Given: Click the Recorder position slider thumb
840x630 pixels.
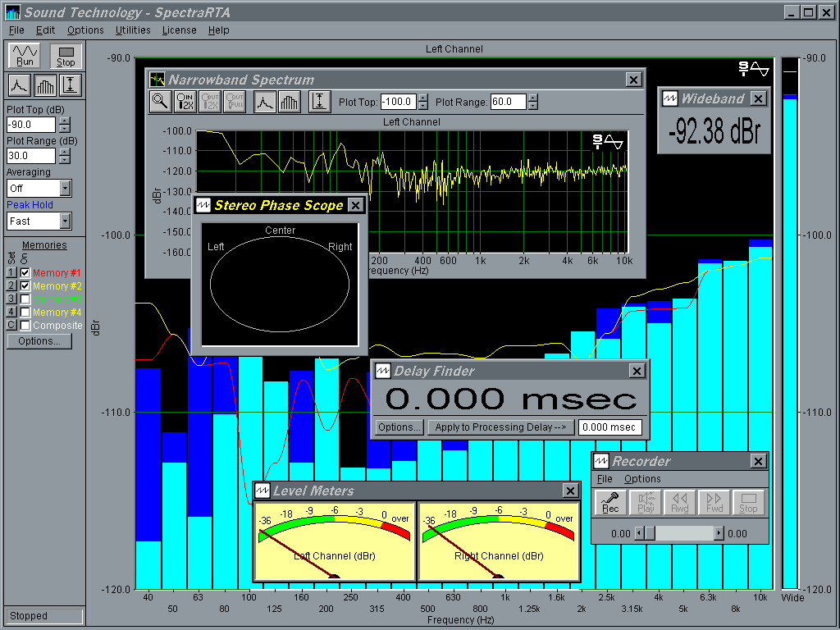Looking at the screenshot, I should coord(650,533).
